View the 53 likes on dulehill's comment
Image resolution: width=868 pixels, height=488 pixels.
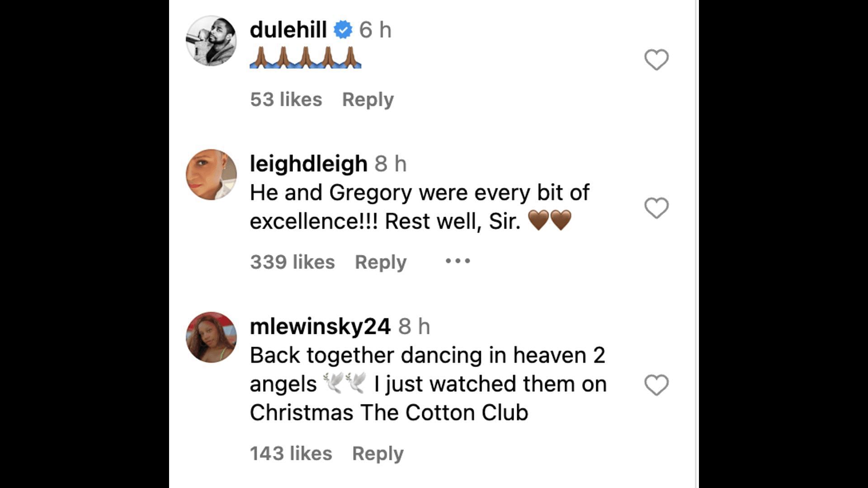[x=286, y=99]
